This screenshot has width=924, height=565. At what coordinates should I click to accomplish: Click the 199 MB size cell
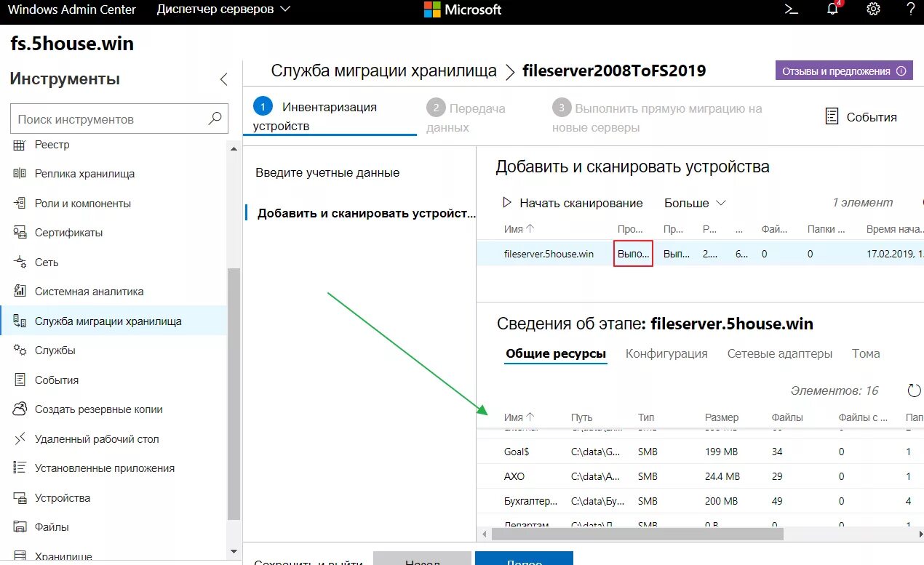tap(721, 452)
